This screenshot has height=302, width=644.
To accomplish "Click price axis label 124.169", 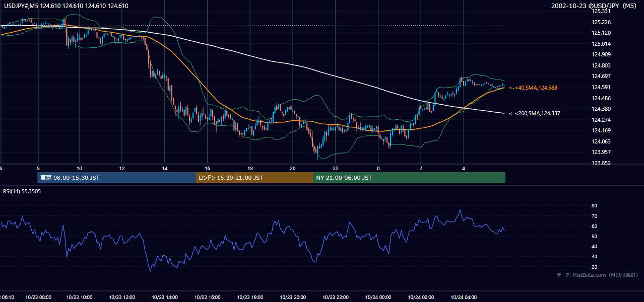I will point(601,130).
